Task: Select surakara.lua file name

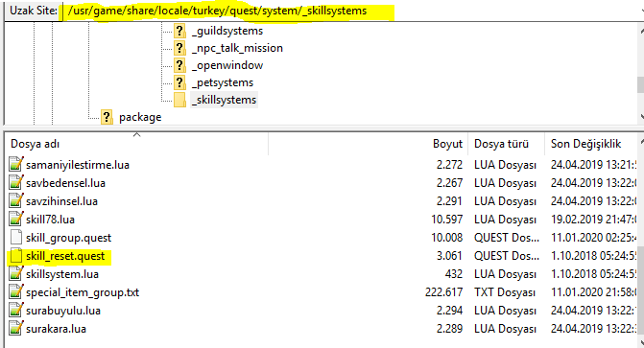Action: [x=56, y=329]
